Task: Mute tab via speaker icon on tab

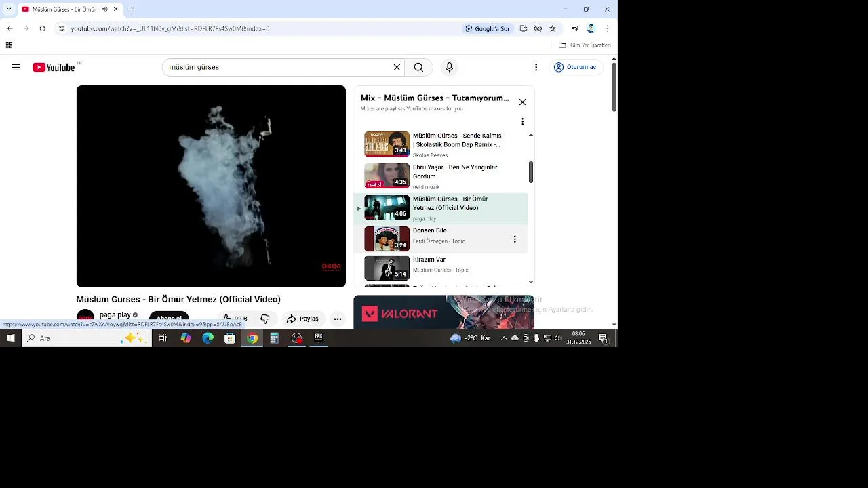Action: [x=104, y=9]
